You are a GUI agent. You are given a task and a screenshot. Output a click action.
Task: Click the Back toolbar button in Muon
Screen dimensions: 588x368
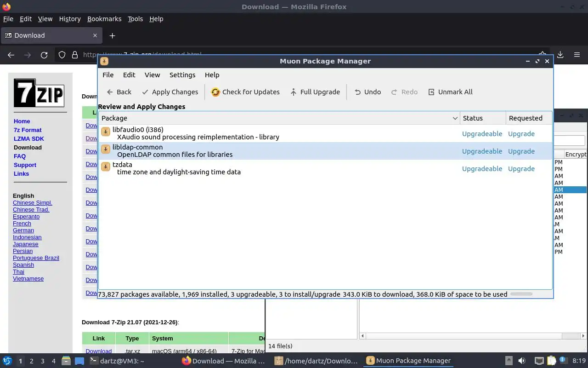(x=119, y=92)
